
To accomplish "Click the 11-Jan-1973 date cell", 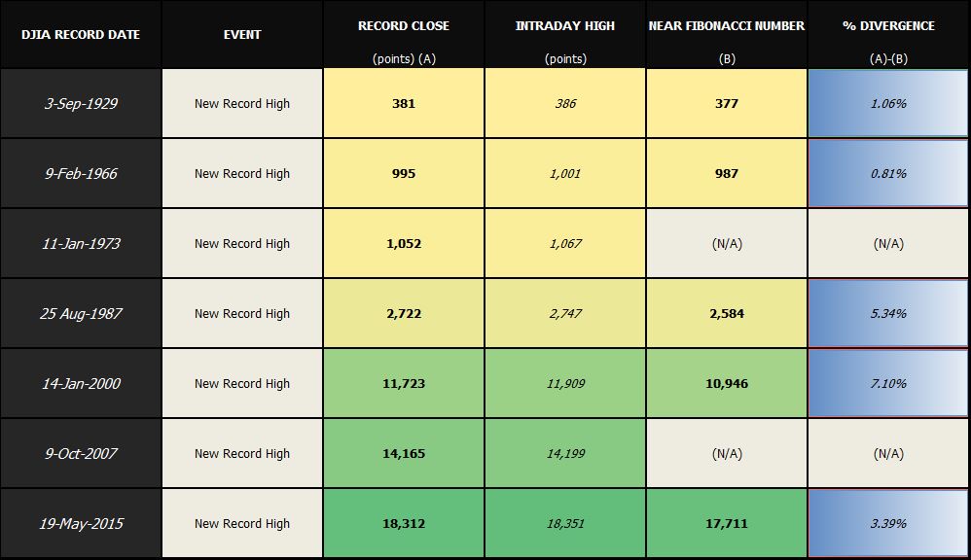I will click(81, 244).
